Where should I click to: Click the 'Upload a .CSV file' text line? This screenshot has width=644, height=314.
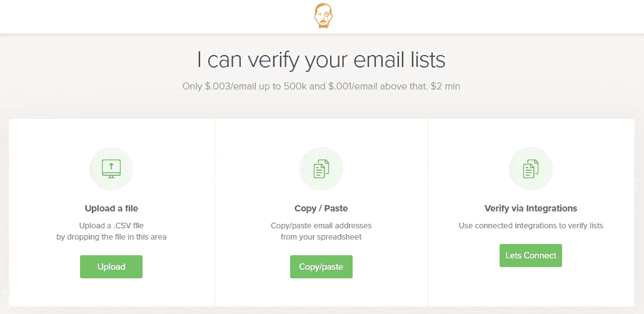(x=111, y=225)
